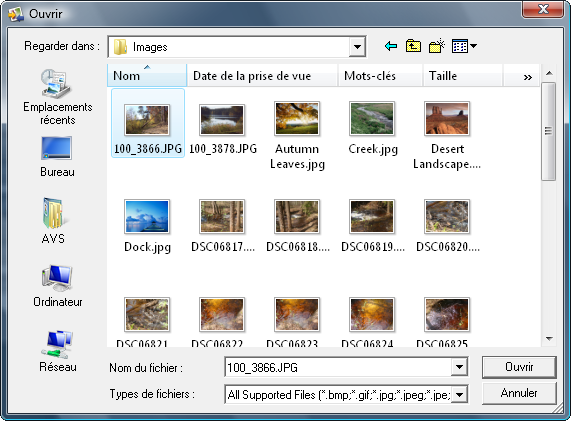This screenshot has height=421, width=571.
Task: Open the view menu icon
Action: 464,46
